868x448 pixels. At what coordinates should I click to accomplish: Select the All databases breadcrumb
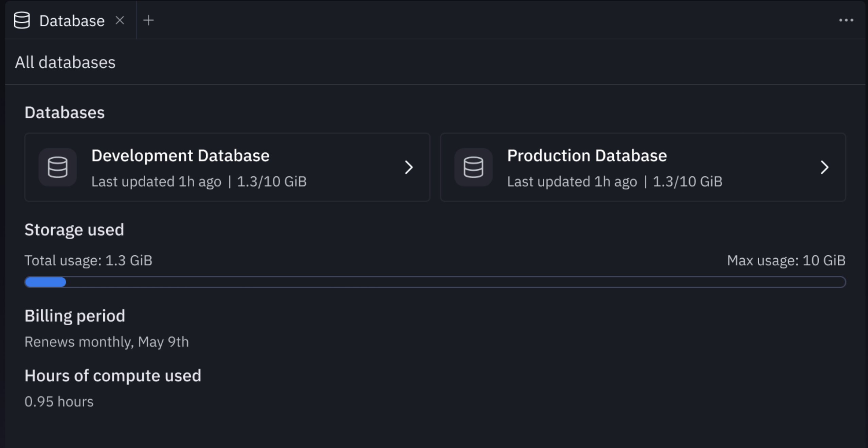[65, 63]
